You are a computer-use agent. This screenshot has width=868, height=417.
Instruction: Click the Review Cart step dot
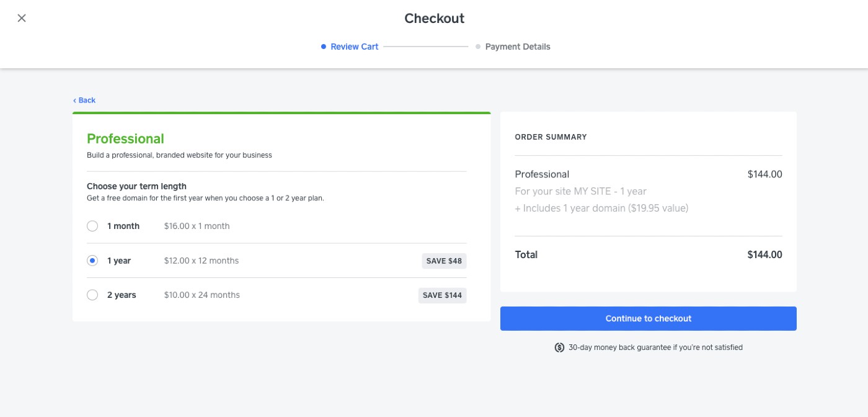pos(324,47)
